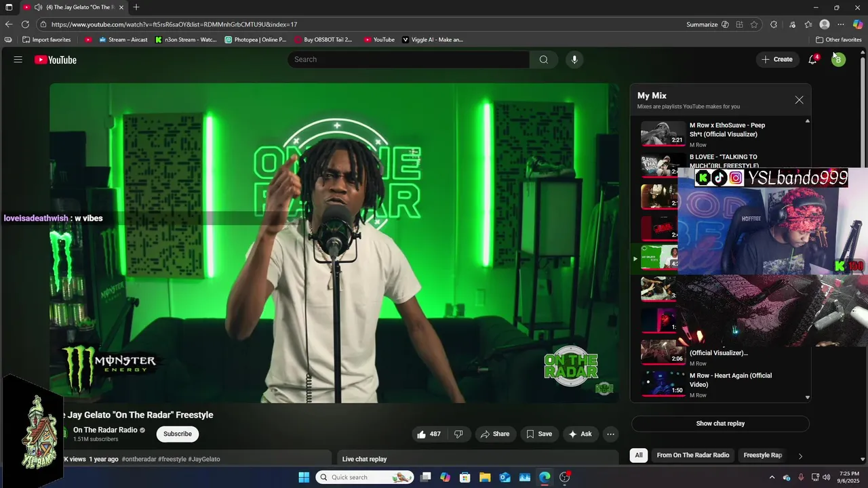Open Task View on the taskbar
Screen dimensions: 868x488
(x=425, y=477)
